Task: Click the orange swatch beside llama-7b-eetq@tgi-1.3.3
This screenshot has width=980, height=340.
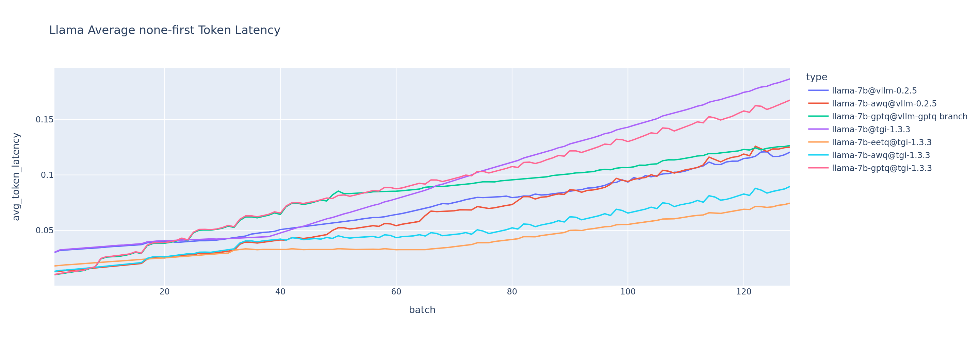Action: (x=818, y=142)
